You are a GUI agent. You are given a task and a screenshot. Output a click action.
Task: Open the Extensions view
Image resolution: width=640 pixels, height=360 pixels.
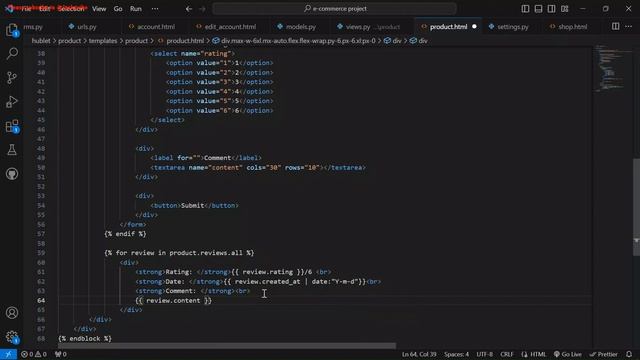[x=12, y=126]
